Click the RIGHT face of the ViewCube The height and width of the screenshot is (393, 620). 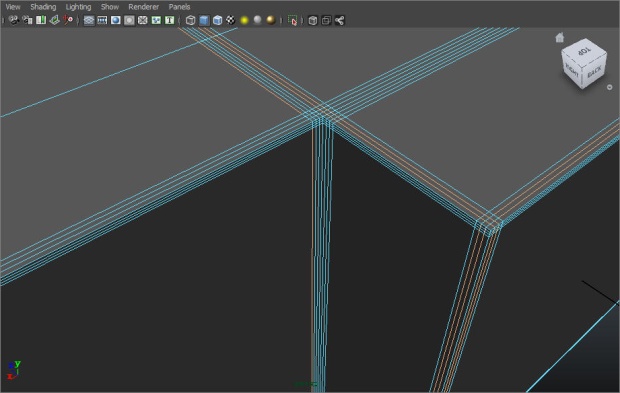(572, 70)
